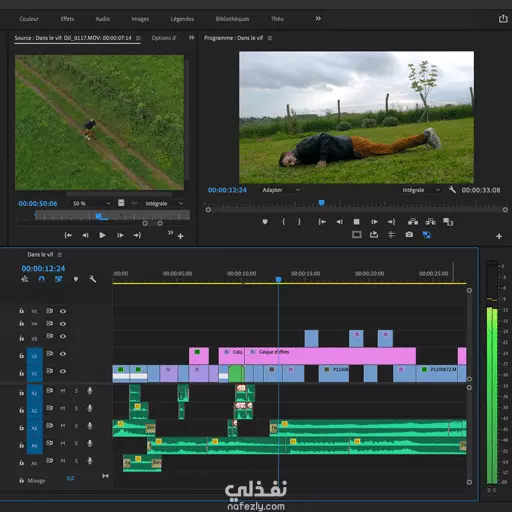This screenshot has height=512, width=512.
Task: Toggle the timeline snap magnet icon
Action: click(41, 279)
